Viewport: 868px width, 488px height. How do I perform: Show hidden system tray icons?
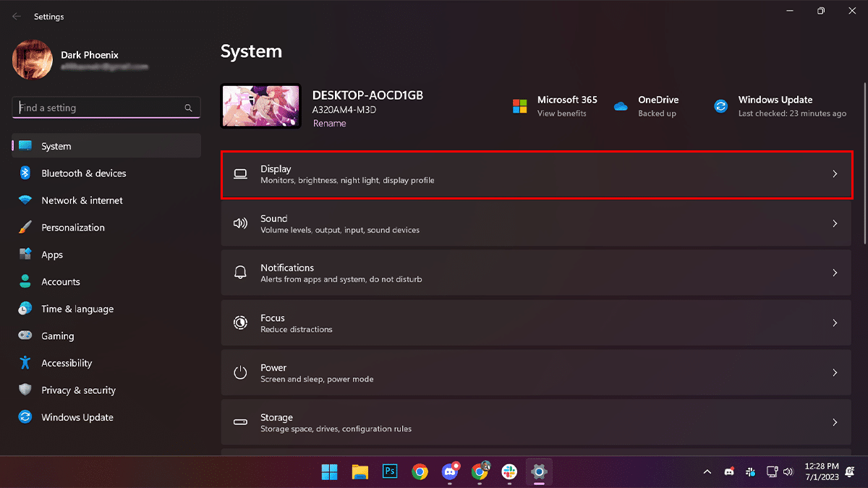(x=707, y=471)
